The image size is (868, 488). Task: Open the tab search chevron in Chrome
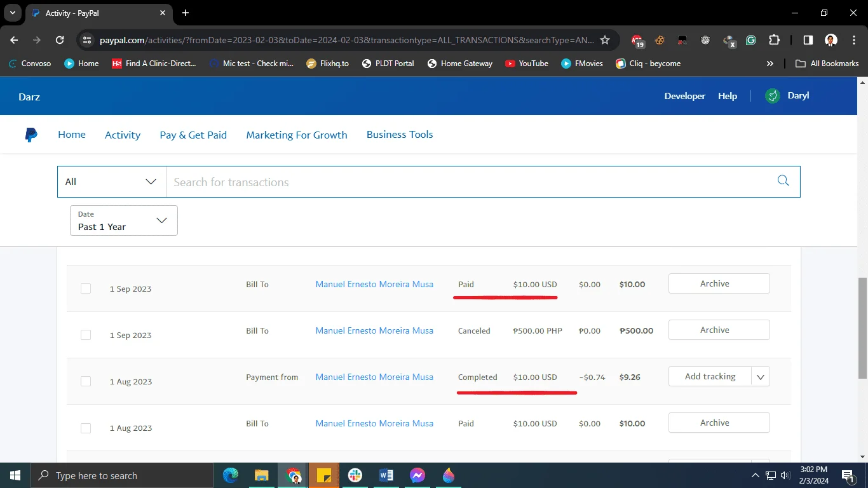coord(12,13)
